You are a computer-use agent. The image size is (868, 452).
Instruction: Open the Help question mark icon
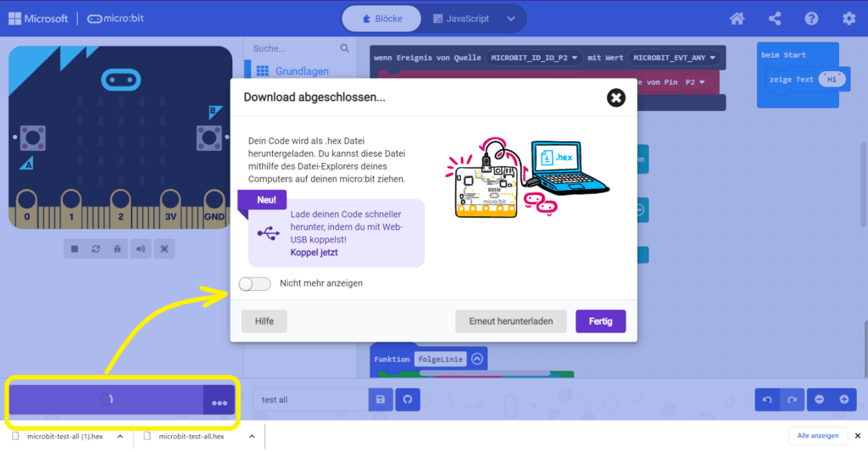(x=811, y=19)
